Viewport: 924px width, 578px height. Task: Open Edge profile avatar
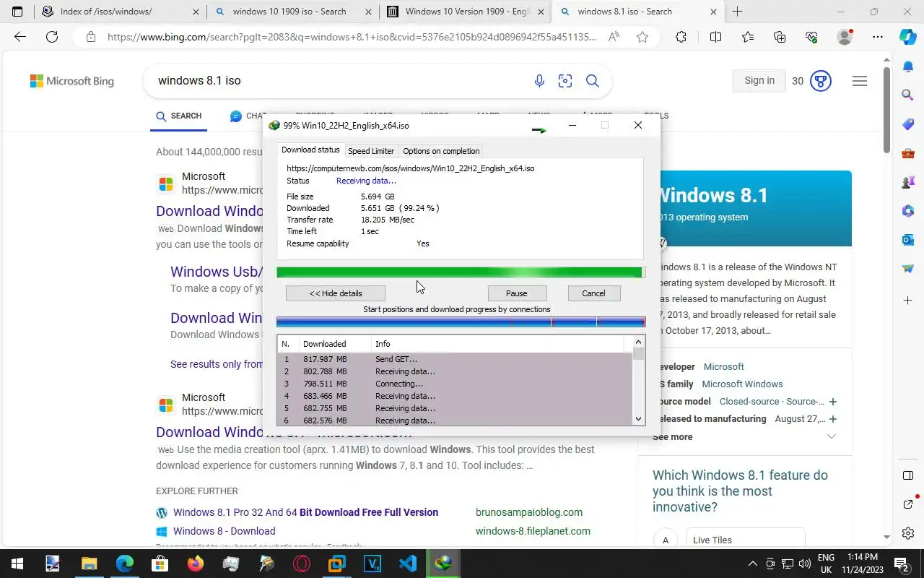point(845,37)
